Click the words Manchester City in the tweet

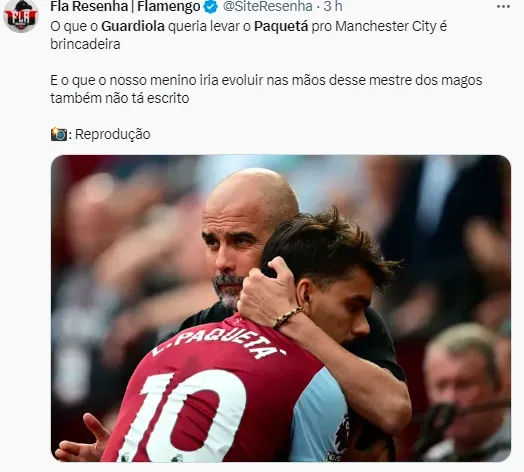[386, 26]
